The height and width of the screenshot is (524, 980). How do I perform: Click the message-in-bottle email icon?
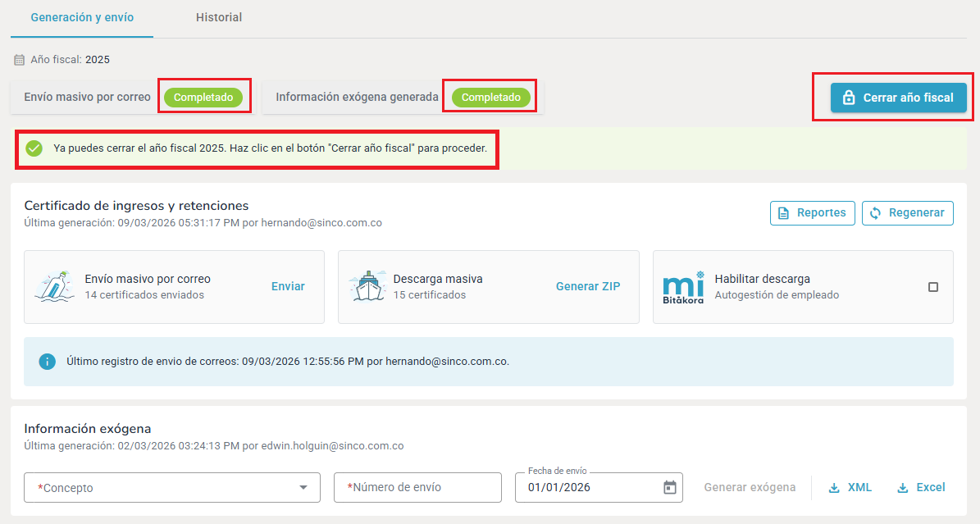pyautogui.click(x=55, y=287)
